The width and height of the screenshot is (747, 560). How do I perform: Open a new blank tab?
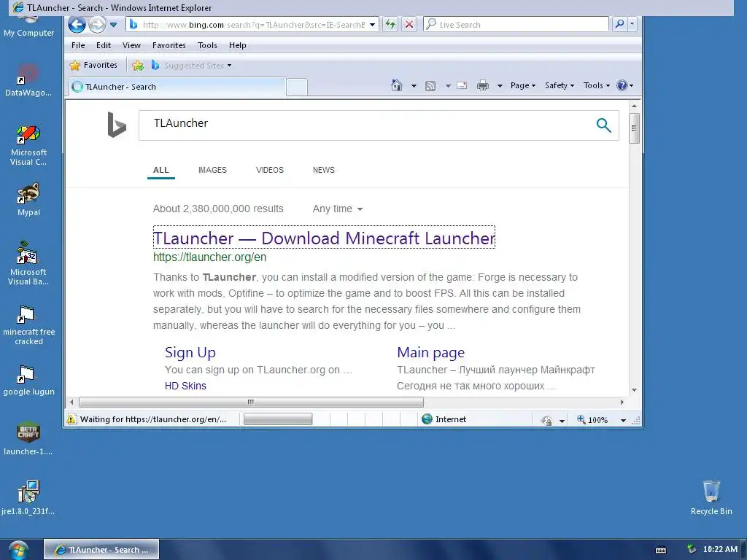click(x=297, y=87)
